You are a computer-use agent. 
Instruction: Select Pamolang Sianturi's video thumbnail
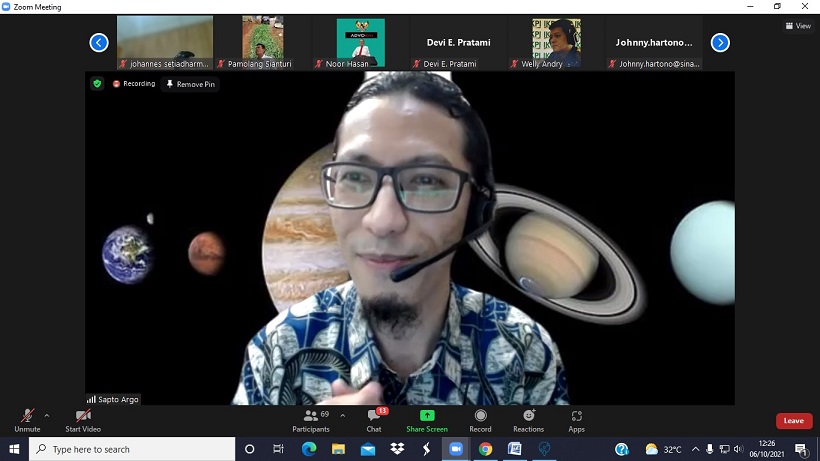[263, 42]
